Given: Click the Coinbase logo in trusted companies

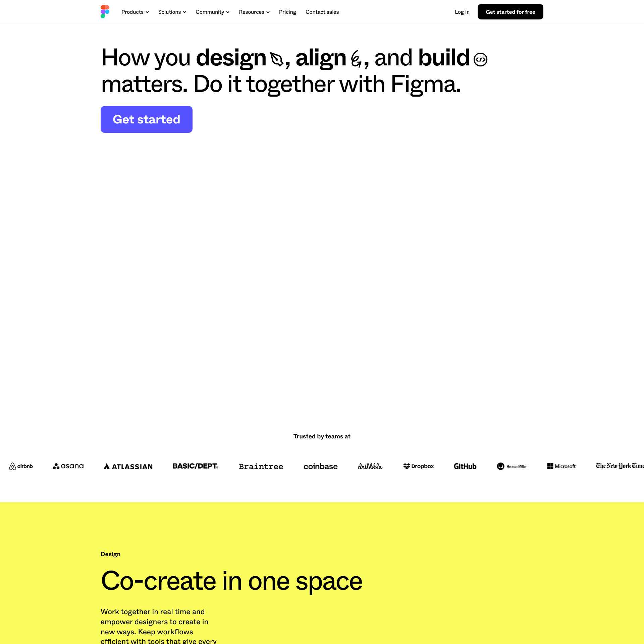Looking at the screenshot, I should pos(321,467).
